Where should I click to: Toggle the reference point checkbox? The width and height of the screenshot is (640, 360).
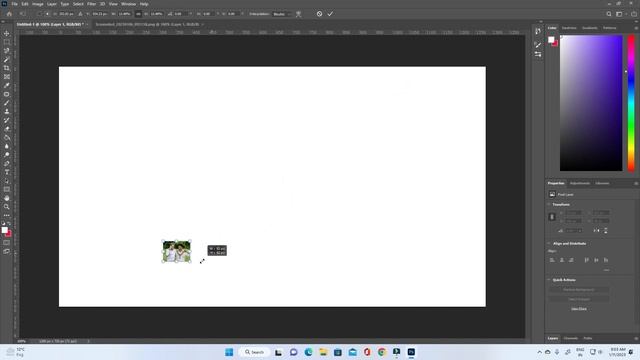[39, 14]
